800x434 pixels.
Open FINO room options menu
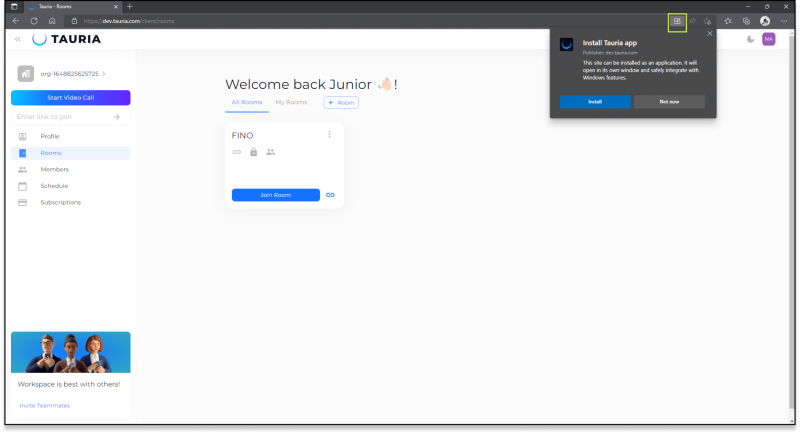[x=330, y=135]
